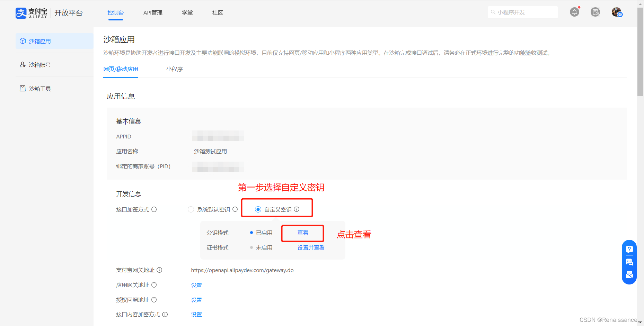Click 设置 link for 授权回调地址
Viewport: 644px width, 326px height.
(196, 300)
